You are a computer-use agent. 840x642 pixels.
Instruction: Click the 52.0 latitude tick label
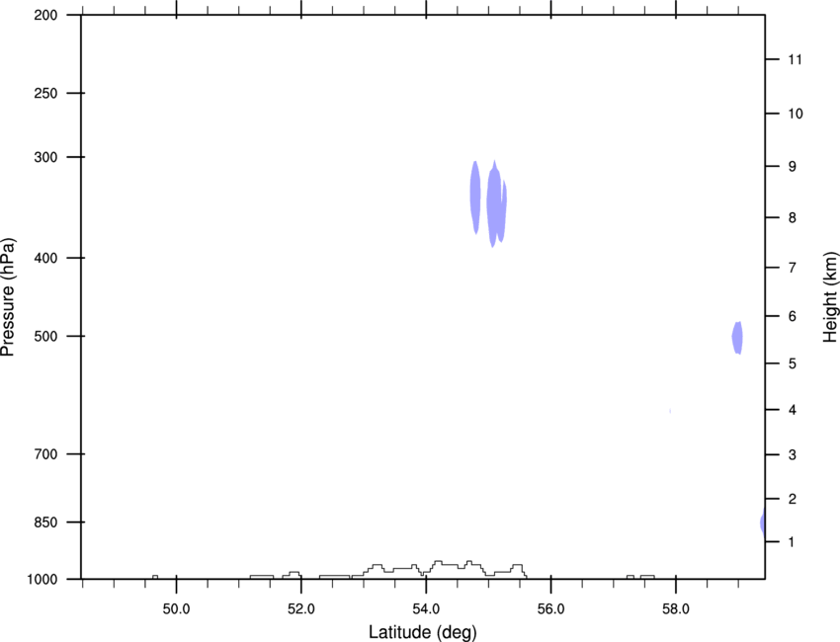click(x=301, y=609)
